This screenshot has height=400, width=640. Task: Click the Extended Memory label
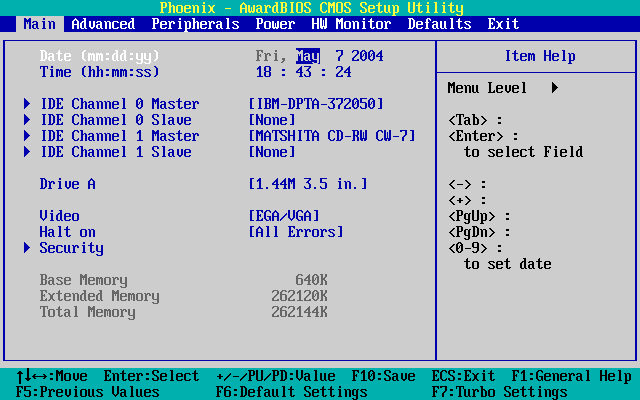[100, 296]
